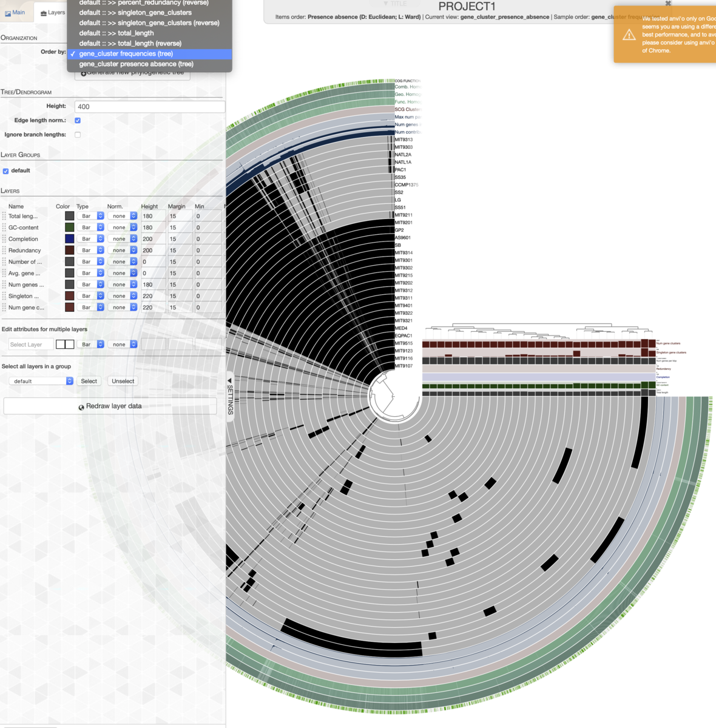This screenshot has width=716, height=728.
Task: Click the central dendrogram tree in the plot
Action: (393, 396)
